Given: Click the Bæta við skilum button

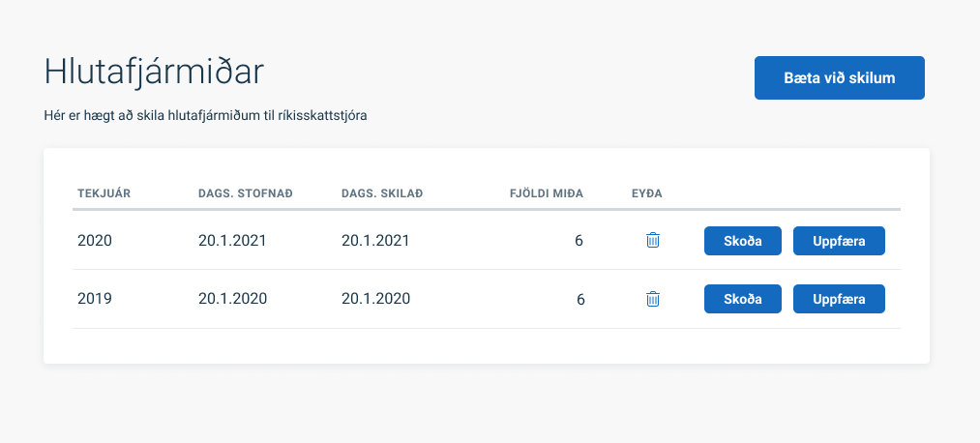Looking at the screenshot, I should pyautogui.click(x=840, y=78).
